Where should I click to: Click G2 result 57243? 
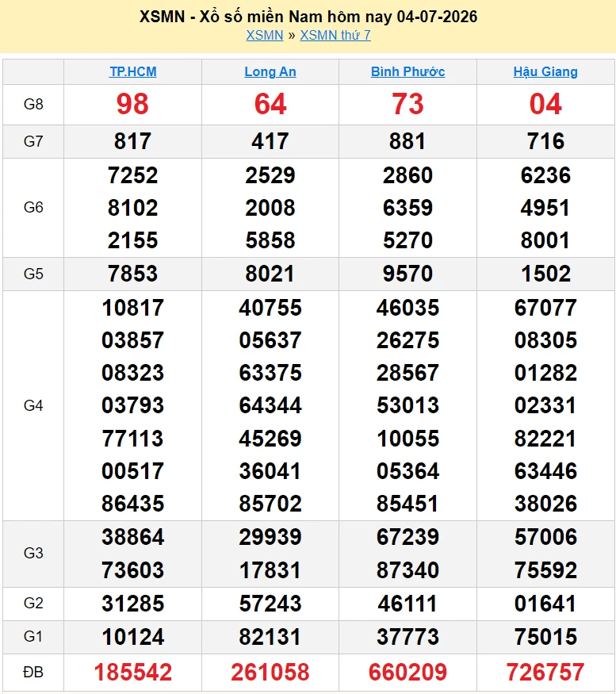click(x=270, y=604)
